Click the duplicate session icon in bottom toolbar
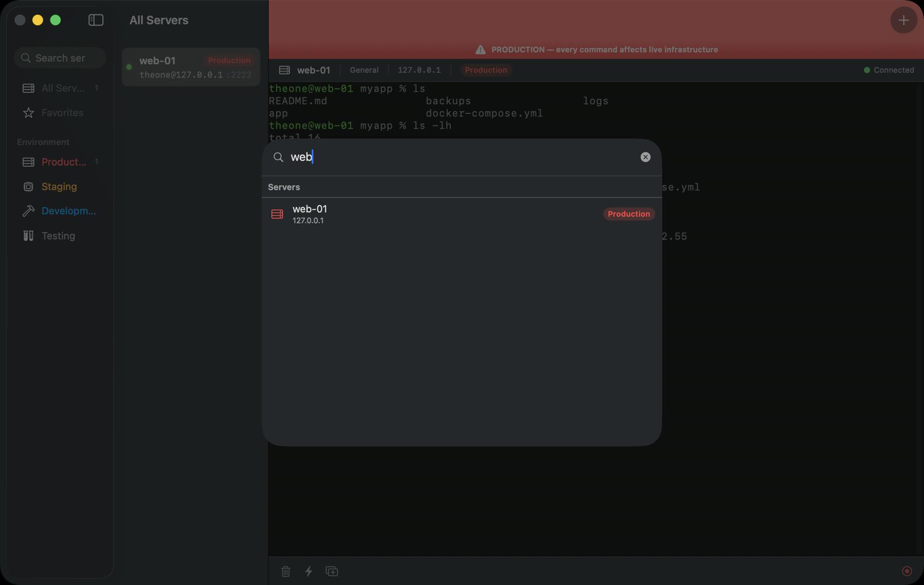The image size is (924, 585). point(332,571)
